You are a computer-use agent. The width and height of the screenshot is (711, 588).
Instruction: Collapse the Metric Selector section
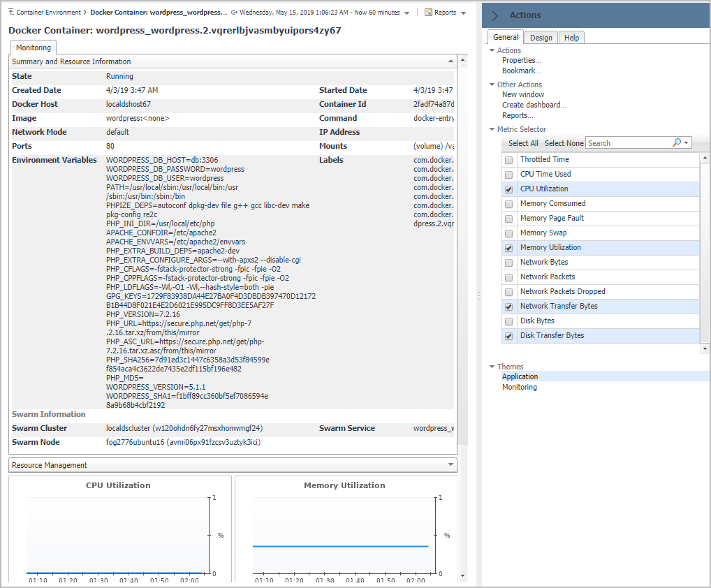[x=492, y=129]
